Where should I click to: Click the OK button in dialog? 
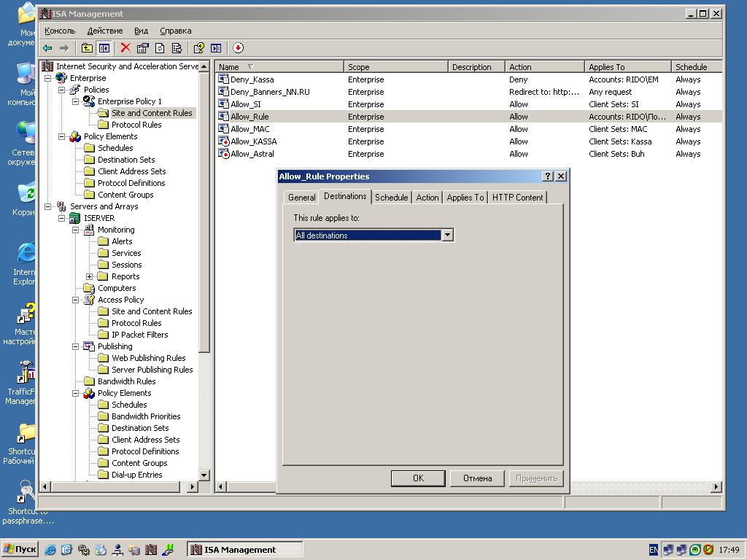418,478
